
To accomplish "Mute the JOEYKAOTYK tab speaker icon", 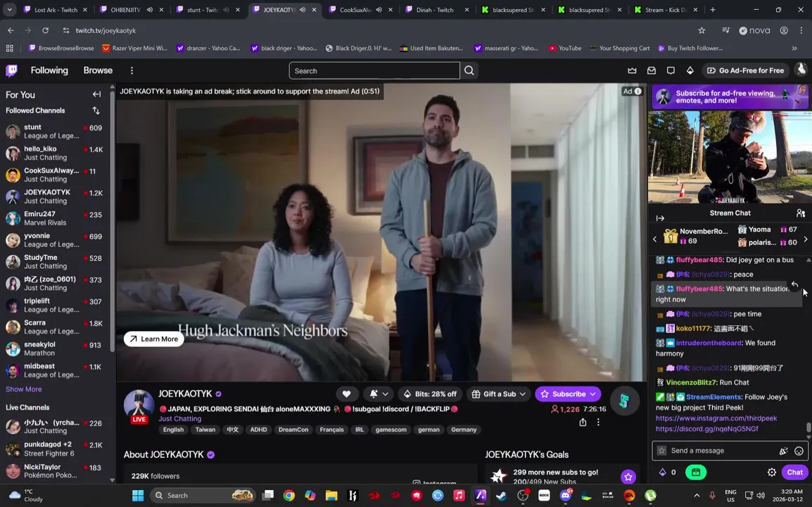I will (x=303, y=10).
